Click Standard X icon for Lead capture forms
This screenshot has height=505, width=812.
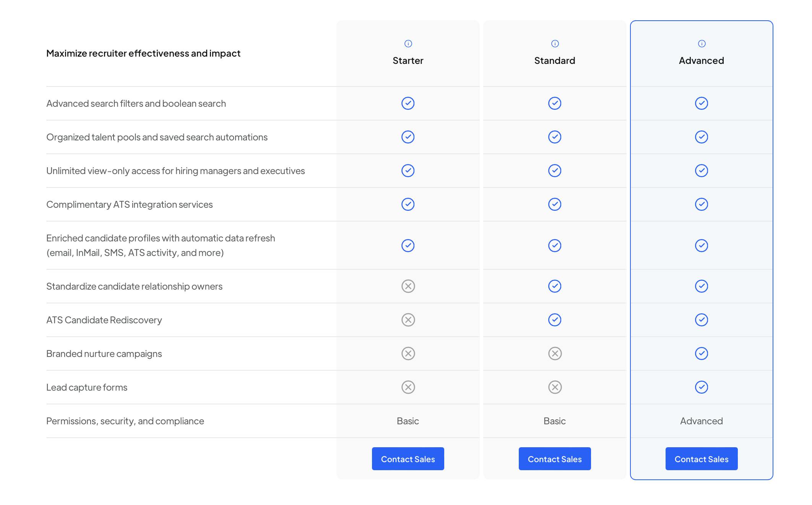point(555,387)
